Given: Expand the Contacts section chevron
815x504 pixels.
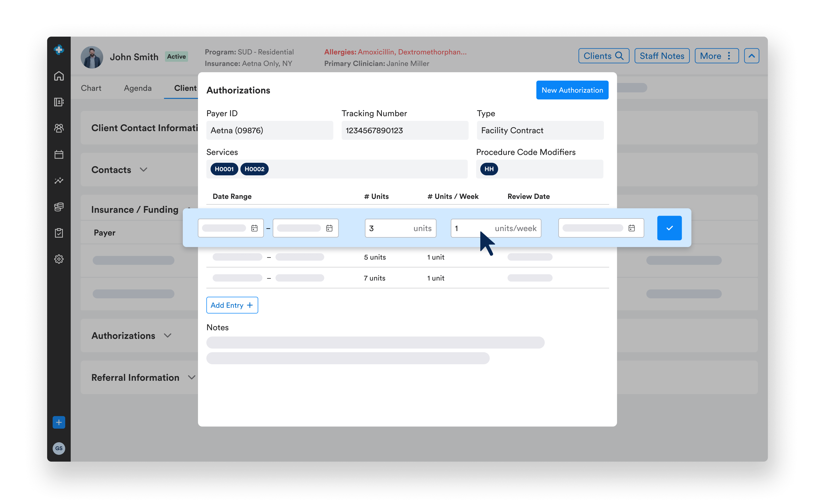Looking at the screenshot, I should [144, 170].
